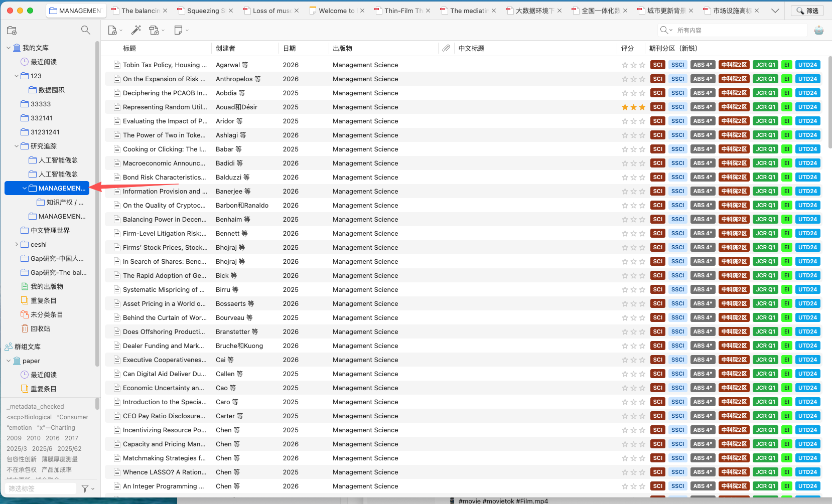Click the new note icon
The image size is (832, 504).
coord(178,31)
